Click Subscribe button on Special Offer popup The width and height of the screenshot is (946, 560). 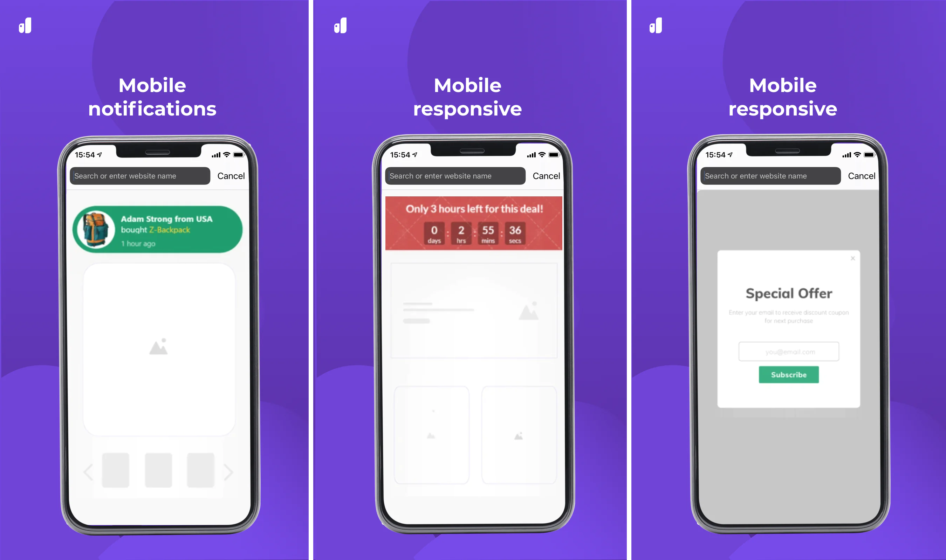[789, 374]
